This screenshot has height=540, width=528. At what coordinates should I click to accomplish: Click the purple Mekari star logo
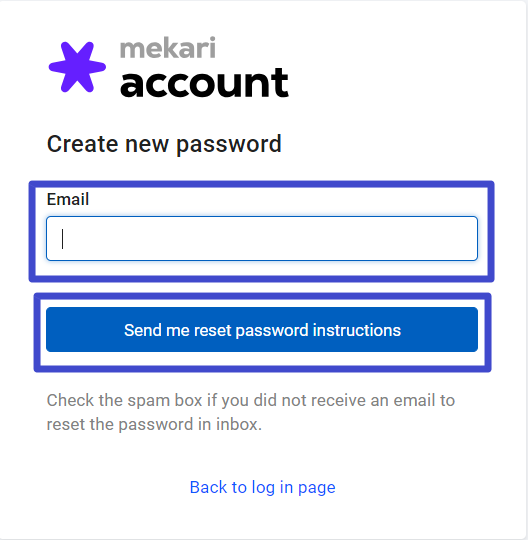pos(77,67)
